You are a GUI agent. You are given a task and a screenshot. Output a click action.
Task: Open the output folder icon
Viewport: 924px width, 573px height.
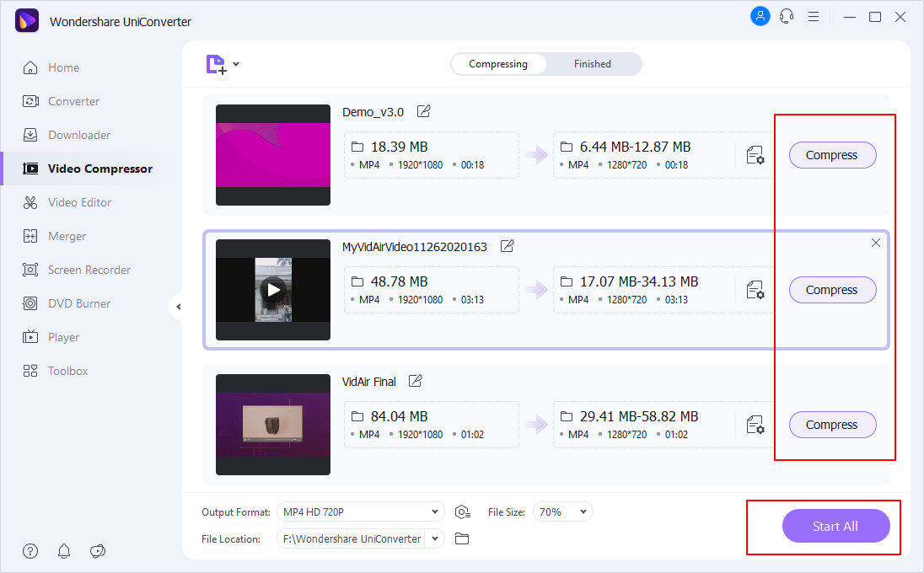point(462,538)
